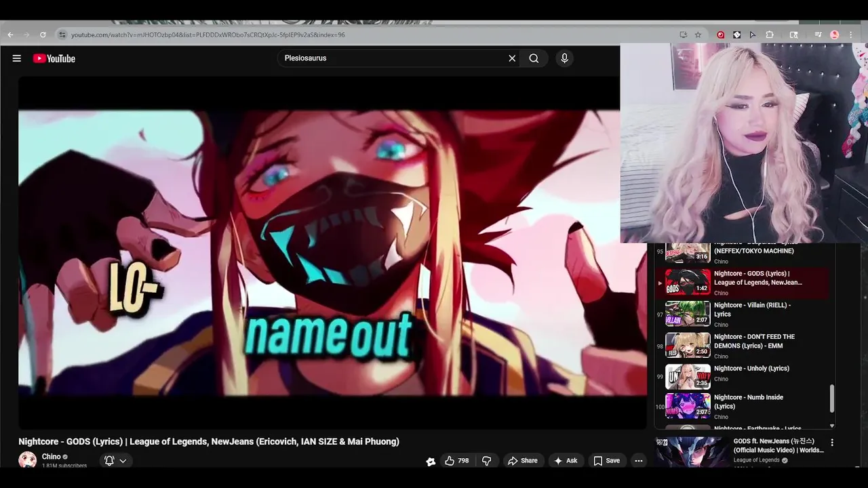Viewport: 868px width, 488px height.
Task: Click Nightcore - Numb Inside title text
Action: point(749,402)
